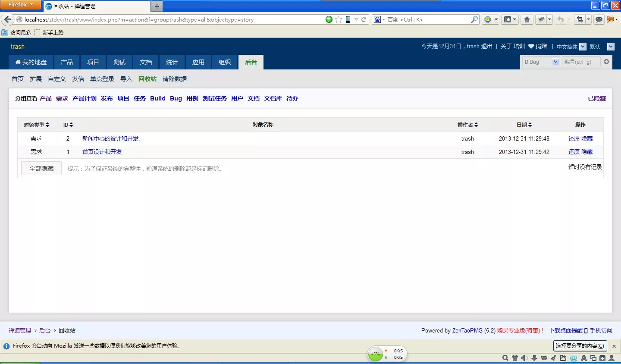Filter trash by Bug group link
621x364 pixels.
pos(176,98)
